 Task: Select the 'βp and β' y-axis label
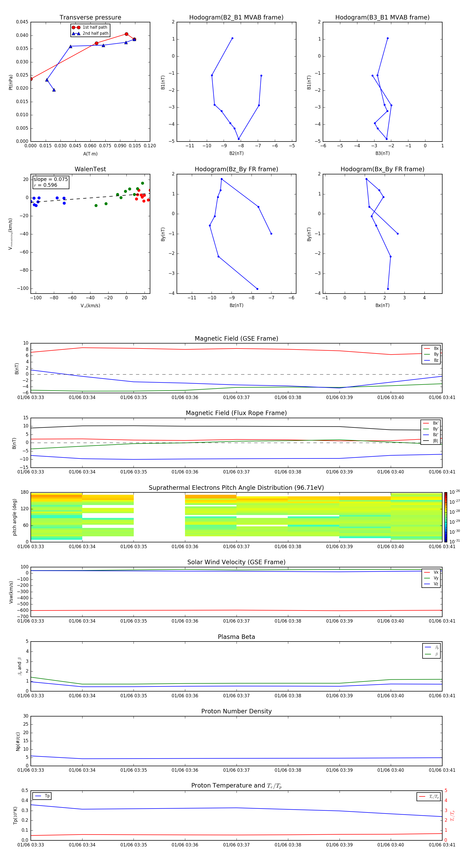point(19,666)
